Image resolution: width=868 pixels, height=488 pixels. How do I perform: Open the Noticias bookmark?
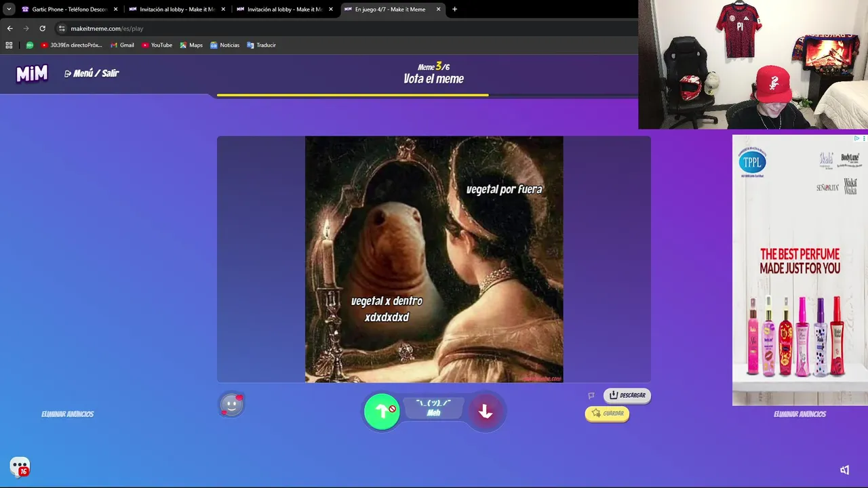pyautogui.click(x=224, y=45)
